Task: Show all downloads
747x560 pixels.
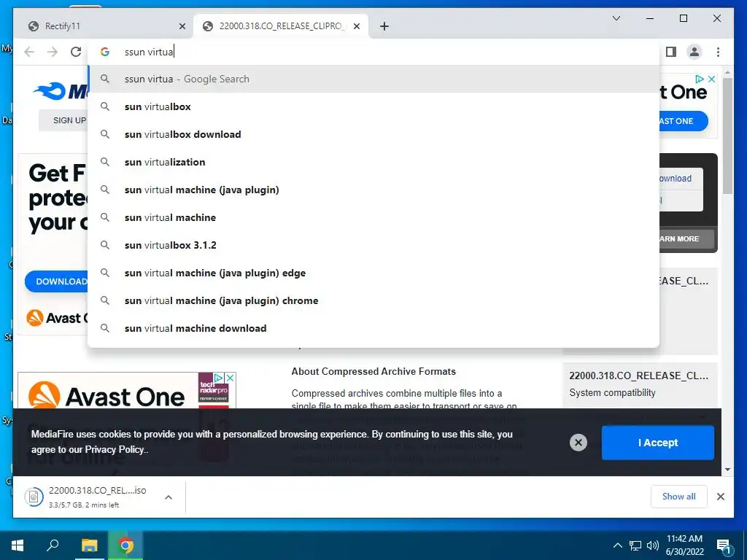Action: point(678,496)
